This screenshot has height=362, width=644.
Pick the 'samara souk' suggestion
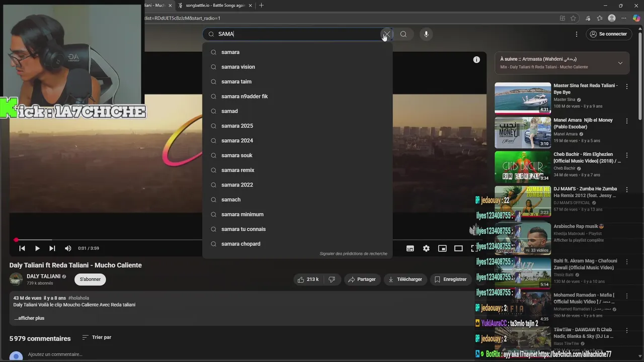coord(297,155)
